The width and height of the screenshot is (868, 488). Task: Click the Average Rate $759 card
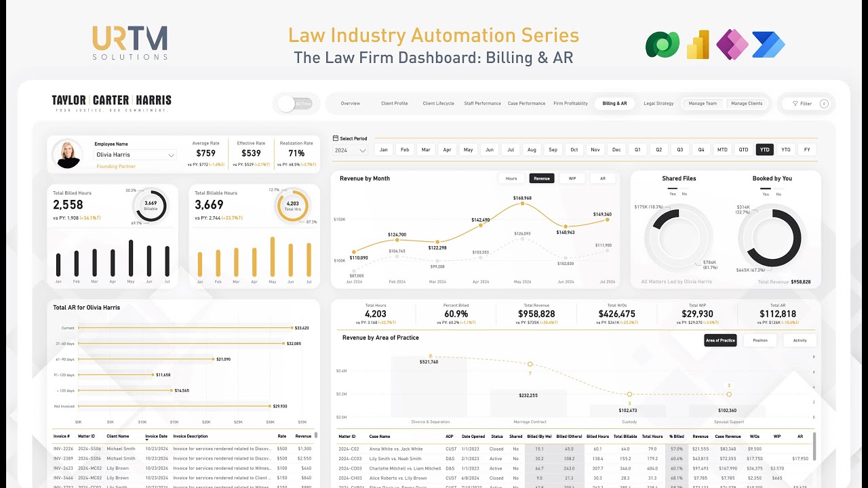205,153
